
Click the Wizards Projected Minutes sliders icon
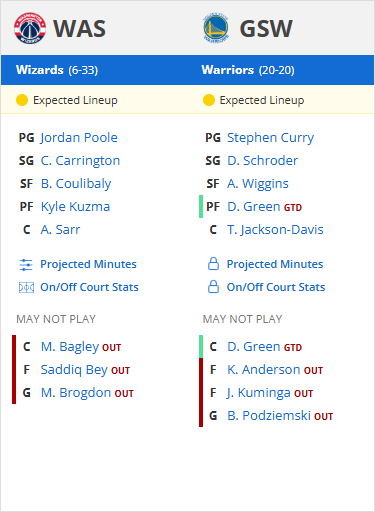(x=26, y=265)
